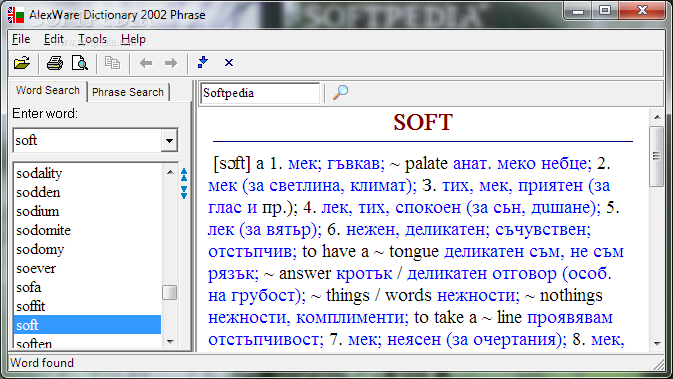
Task: Click the word list scroll up arrow
Action: [170, 172]
